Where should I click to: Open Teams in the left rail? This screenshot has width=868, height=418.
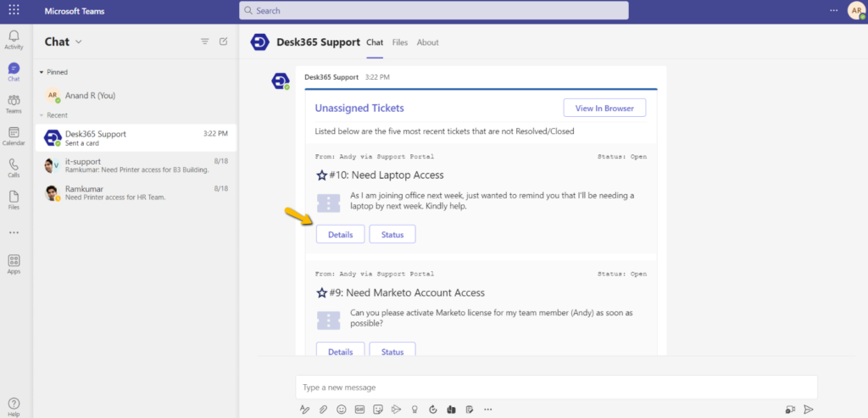[14, 104]
